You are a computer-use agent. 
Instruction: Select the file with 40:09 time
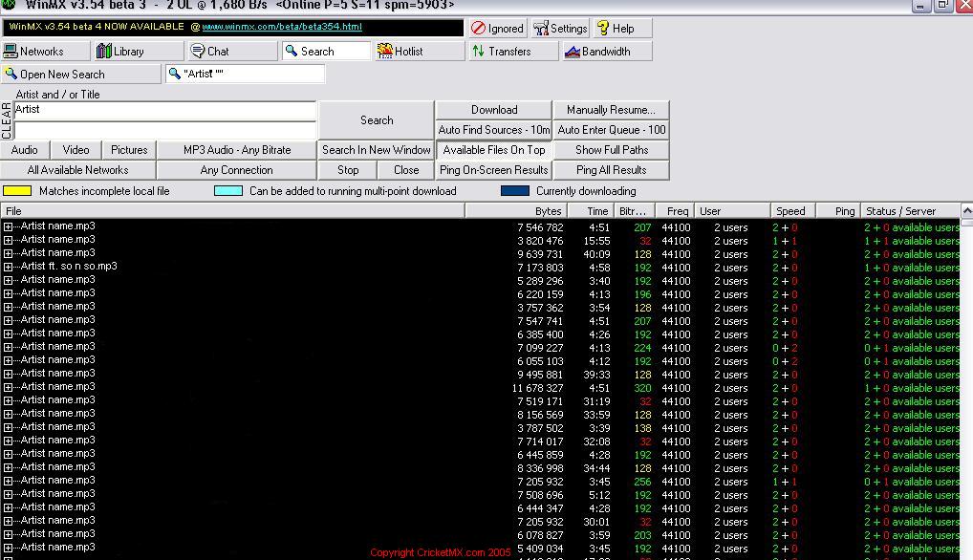[x=57, y=252]
